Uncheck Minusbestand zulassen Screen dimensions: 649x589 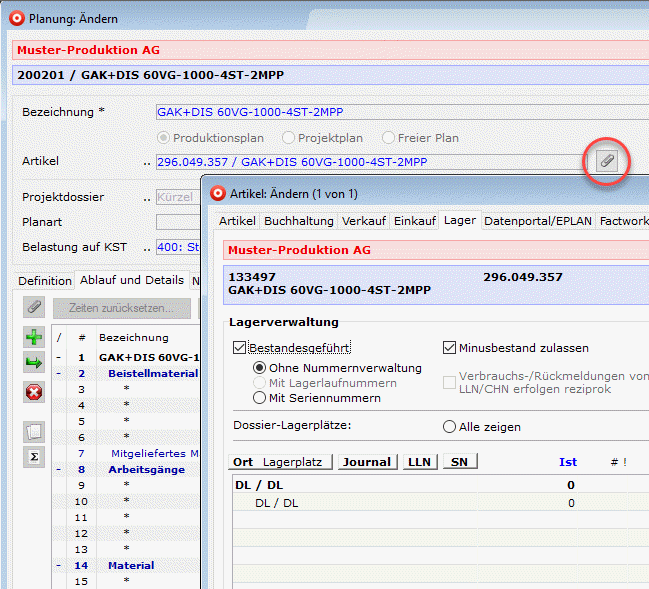click(450, 348)
